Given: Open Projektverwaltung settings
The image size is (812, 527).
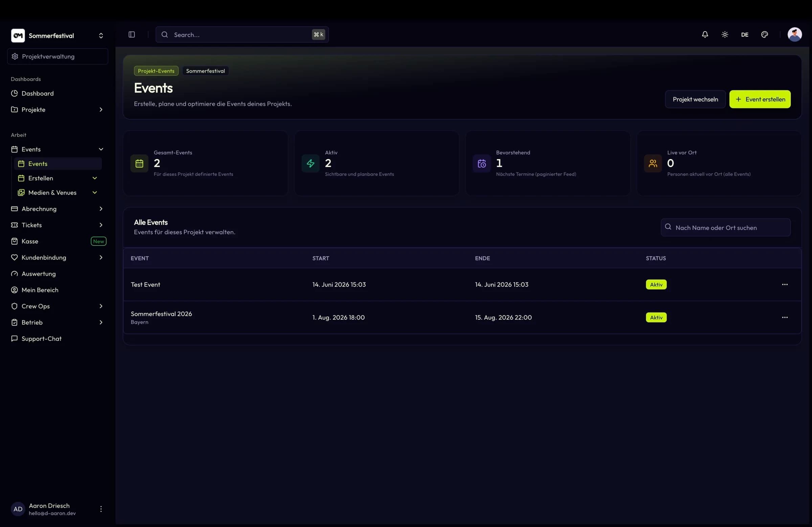Looking at the screenshot, I should (58, 56).
